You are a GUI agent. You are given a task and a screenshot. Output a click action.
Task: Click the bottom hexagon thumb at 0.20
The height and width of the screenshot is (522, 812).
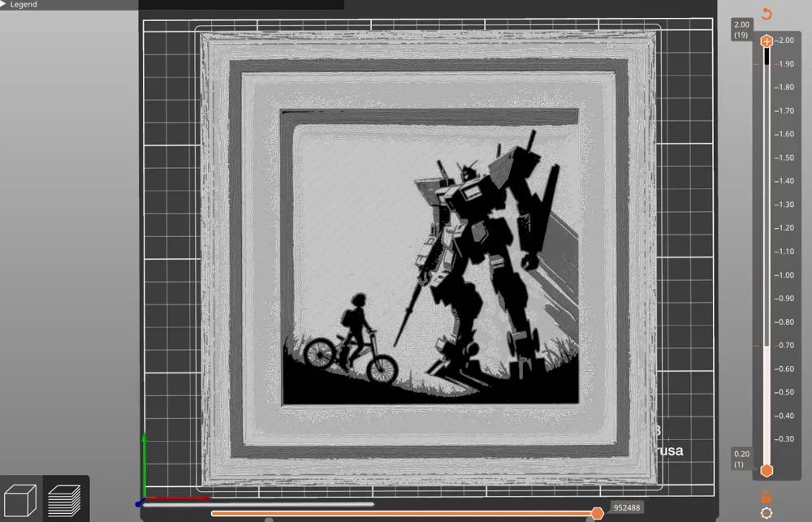point(767,470)
